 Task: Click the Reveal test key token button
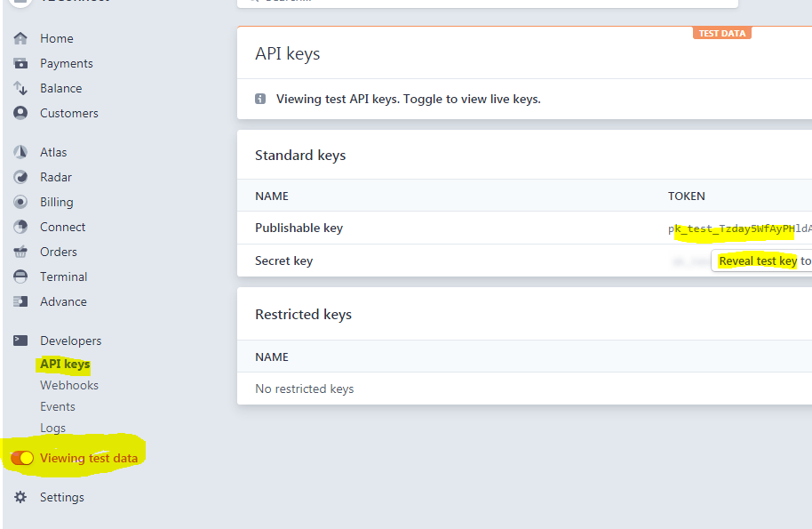pyautogui.click(x=757, y=260)
